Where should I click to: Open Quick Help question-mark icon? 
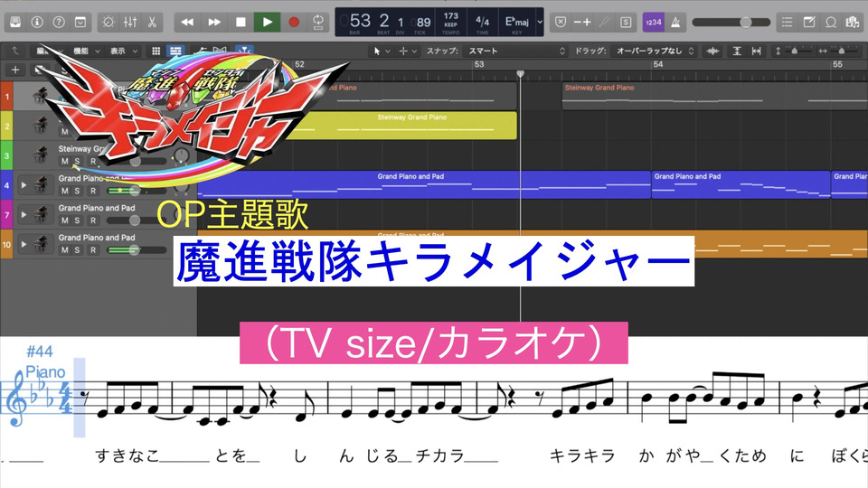tap(59, 22)
